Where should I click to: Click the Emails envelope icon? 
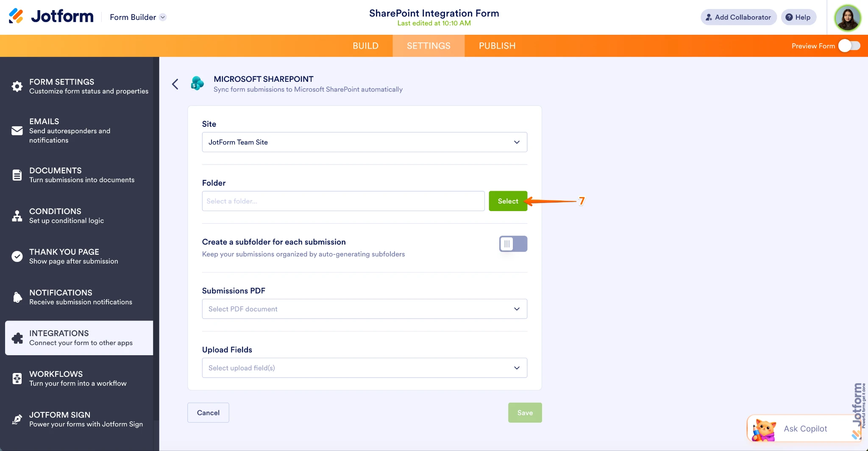tap(17, 131)
